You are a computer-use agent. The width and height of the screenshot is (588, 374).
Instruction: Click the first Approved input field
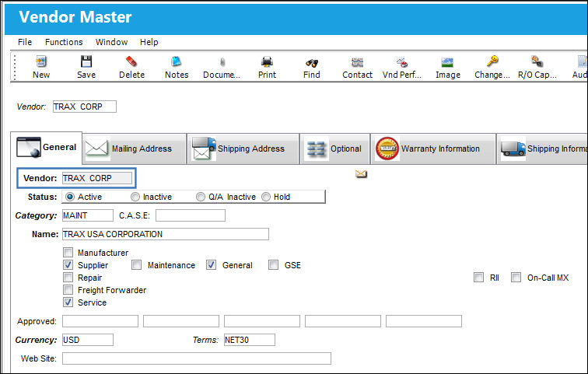[x=100, y=321]
